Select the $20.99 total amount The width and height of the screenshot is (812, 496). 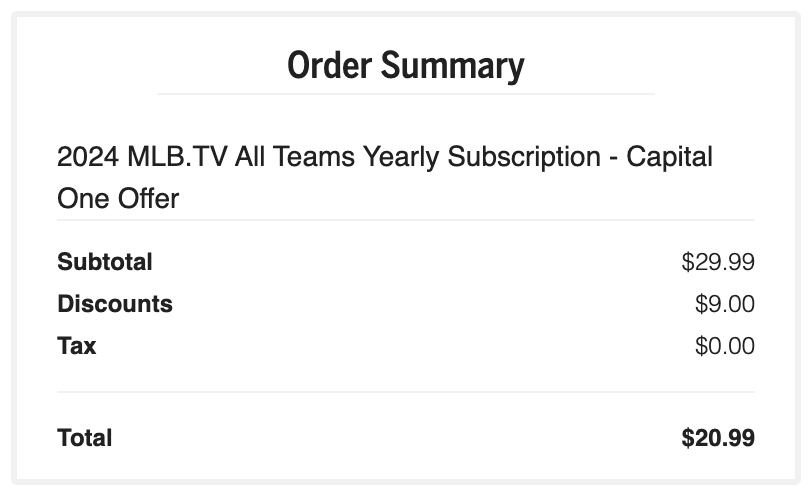[x=717, y=438]
